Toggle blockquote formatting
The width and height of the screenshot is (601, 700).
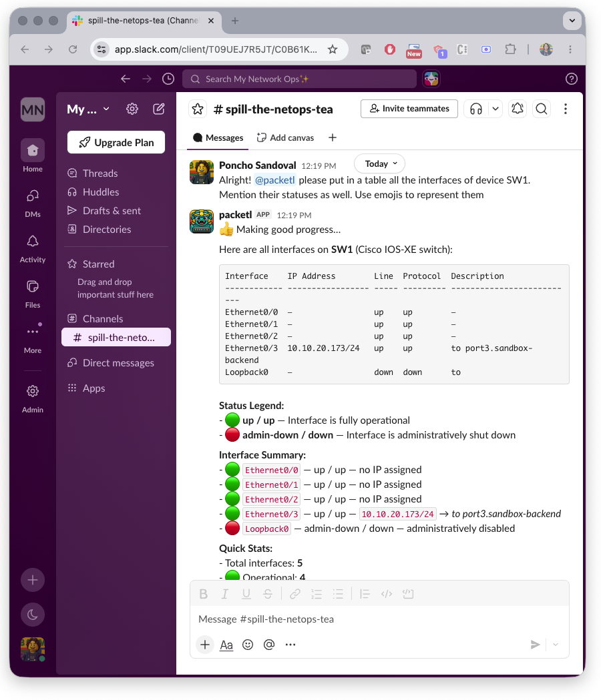point(365,594)
